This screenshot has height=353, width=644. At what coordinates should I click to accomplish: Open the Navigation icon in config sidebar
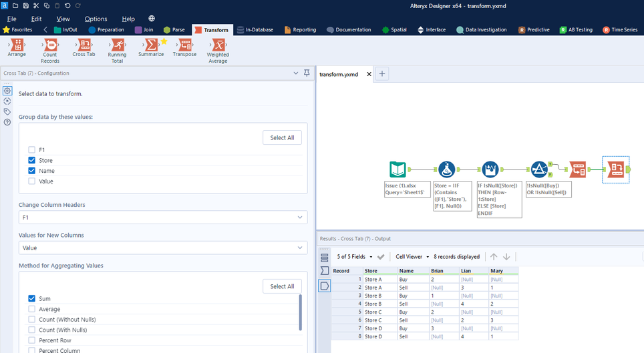click(7, 101)
